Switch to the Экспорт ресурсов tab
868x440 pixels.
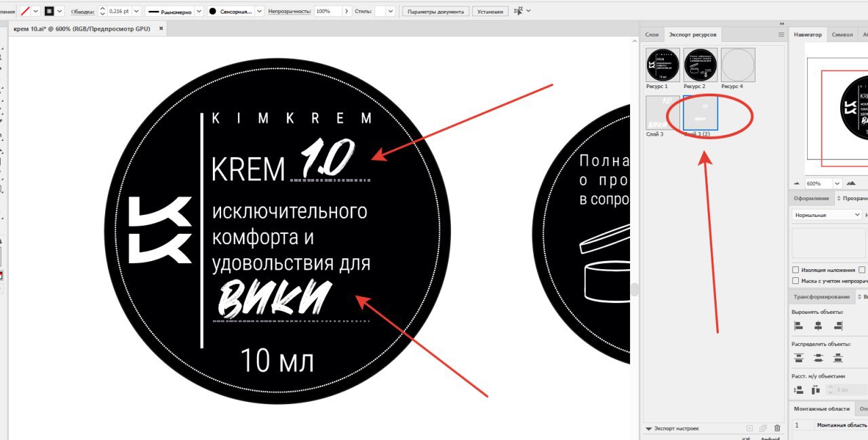[692, 34]
